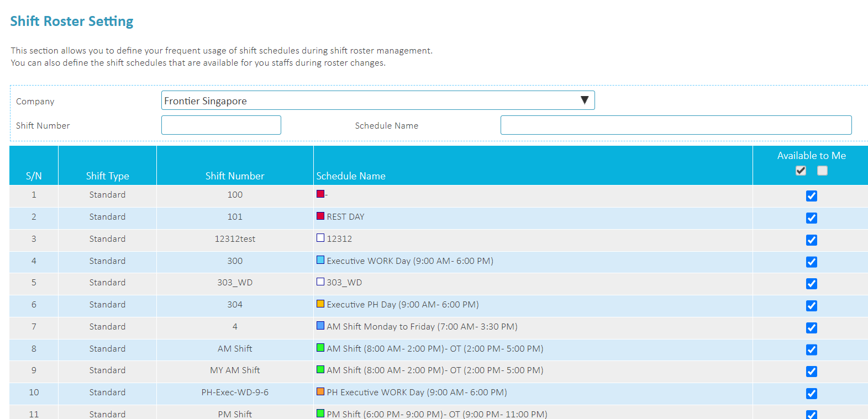This screenshot has width=868, height=419.
Task: Click shift number 303_WD cell
Action: pos(235,283)
